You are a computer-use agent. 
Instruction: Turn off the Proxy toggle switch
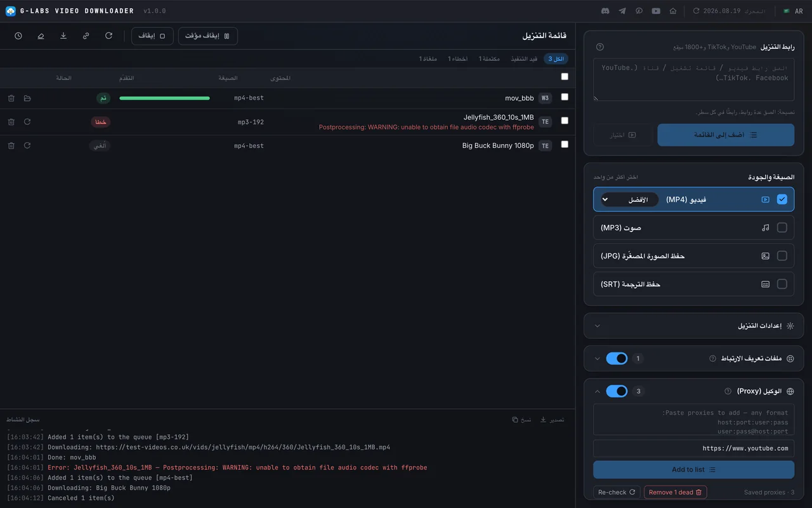[x=617, y=391]
